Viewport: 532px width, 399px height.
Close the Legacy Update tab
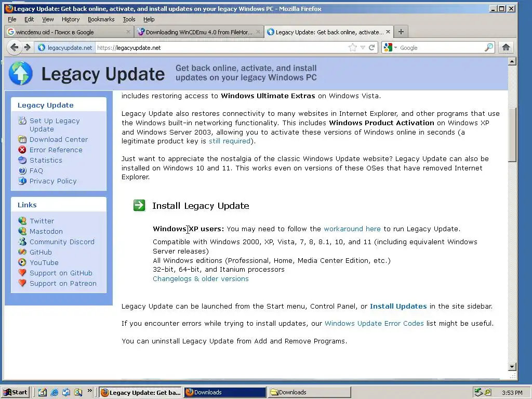[388, 32]
